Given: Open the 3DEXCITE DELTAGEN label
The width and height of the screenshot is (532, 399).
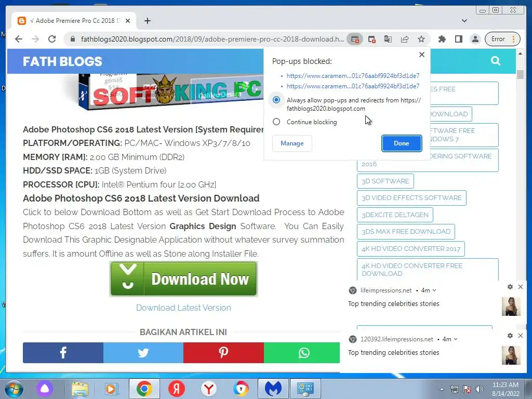Looking at the screenshot, I should click(395, 215).
